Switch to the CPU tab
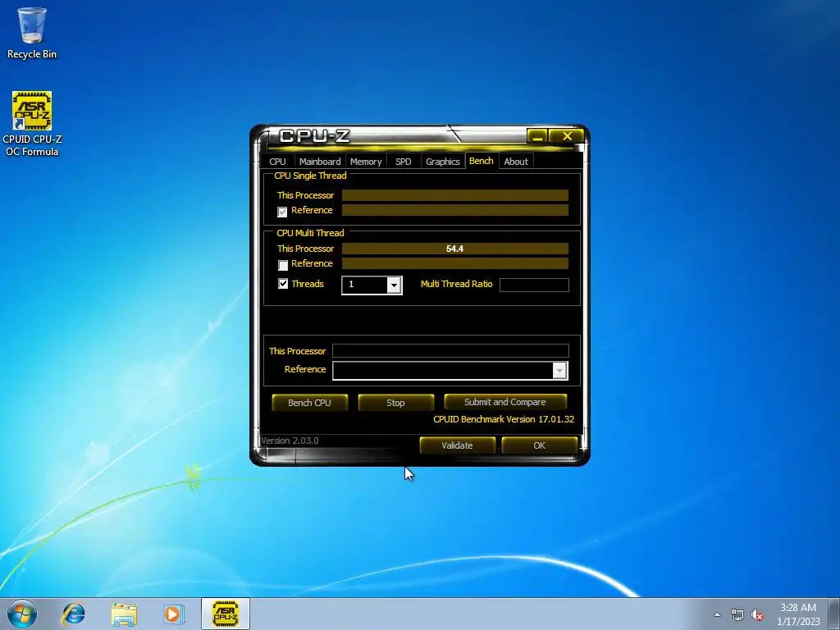Image resolution: width=840 pixels, height=630 pixels. click(x=277, y=162)
